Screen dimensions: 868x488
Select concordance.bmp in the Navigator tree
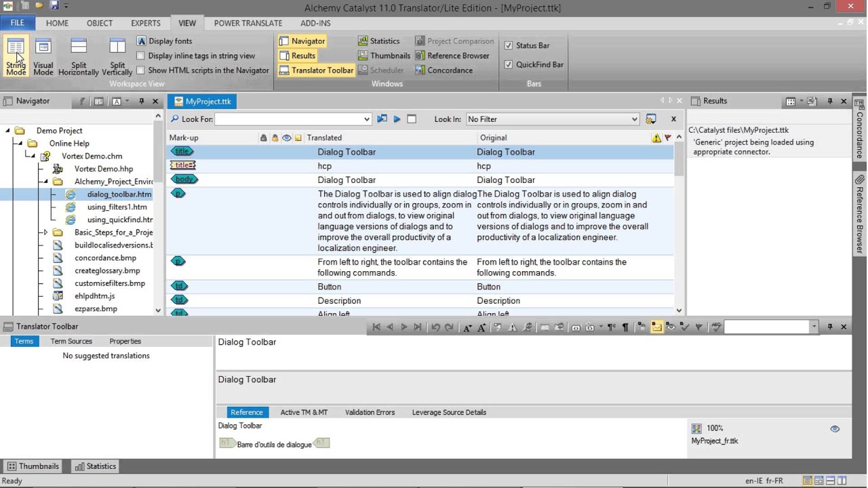point(105,258)
